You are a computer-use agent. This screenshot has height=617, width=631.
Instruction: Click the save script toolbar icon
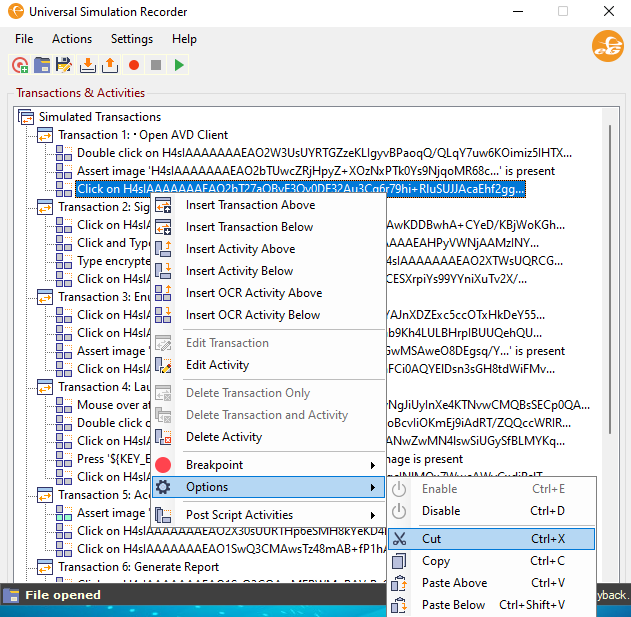pyautogui.click(x=64, y=65)
